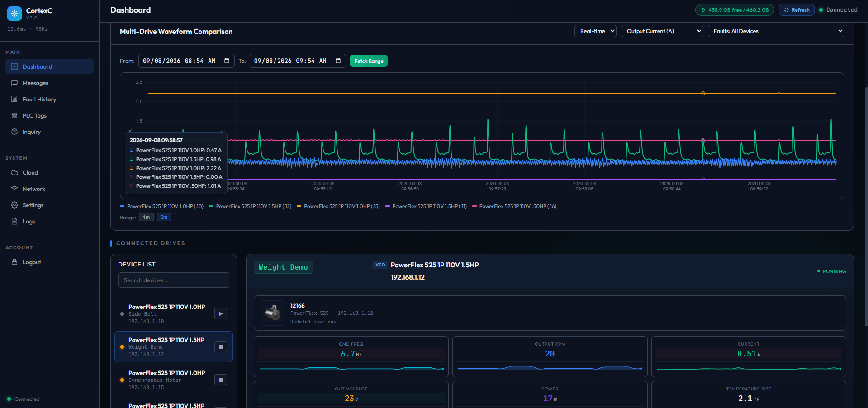
Task: Click the Logout lock icon
Action: [x=14, y=262]
